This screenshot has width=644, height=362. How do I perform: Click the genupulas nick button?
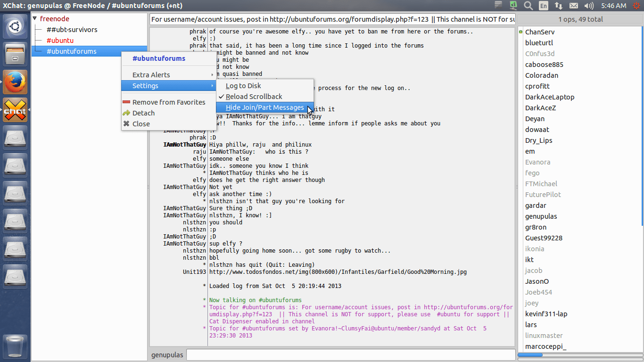(x=167, y=355)
